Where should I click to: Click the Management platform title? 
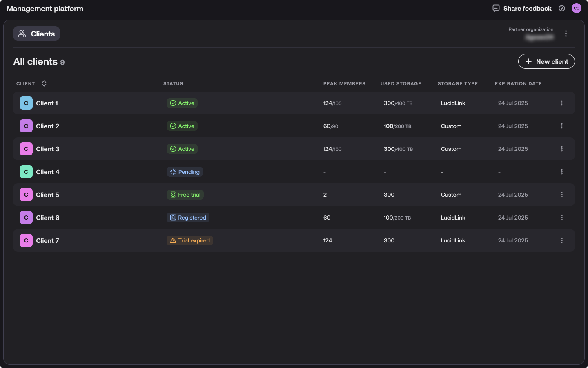(45, 9)
